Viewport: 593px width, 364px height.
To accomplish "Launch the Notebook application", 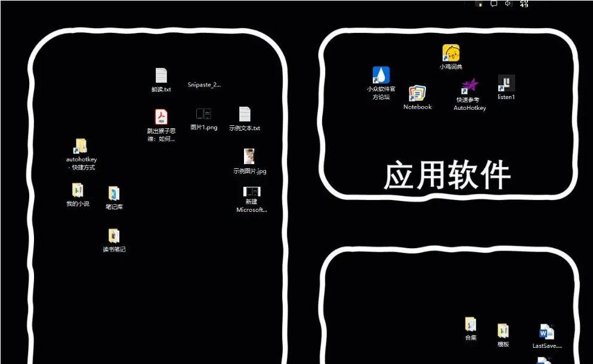I will [416, 94].
